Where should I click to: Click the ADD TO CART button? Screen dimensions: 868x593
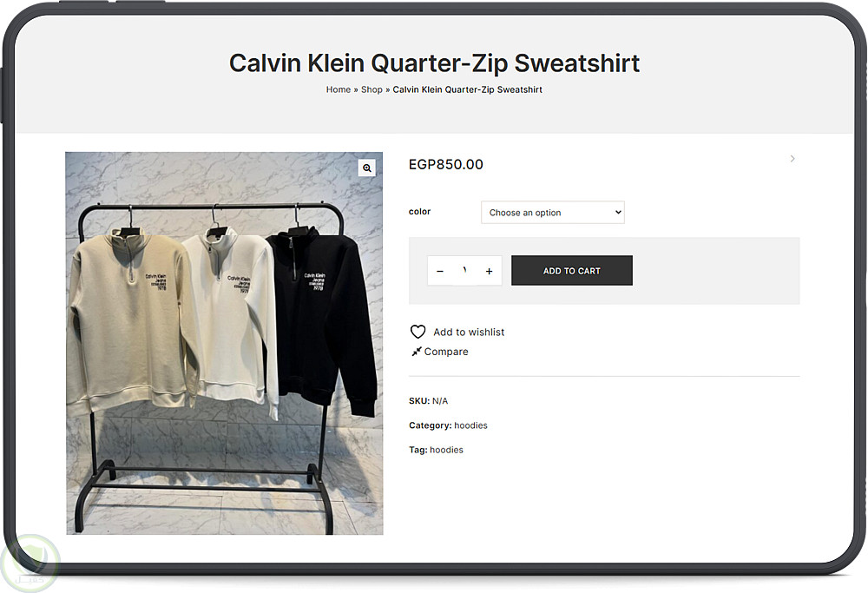click(572, 271)
